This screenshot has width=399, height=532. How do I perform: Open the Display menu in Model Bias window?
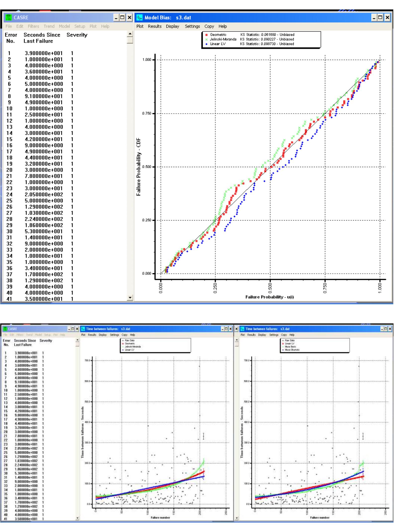click(x=173, y=26)
